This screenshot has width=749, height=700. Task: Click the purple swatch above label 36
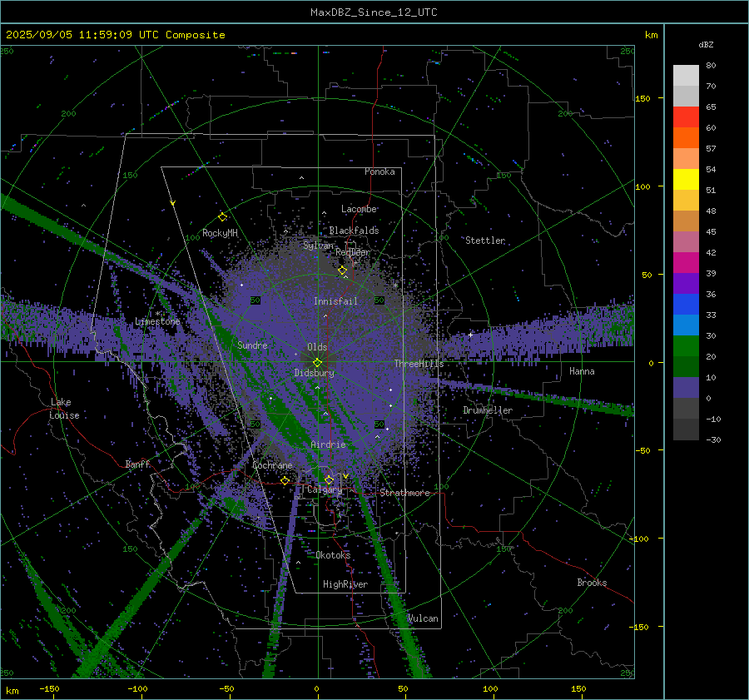pyautogui.click(x=686, y=283)
